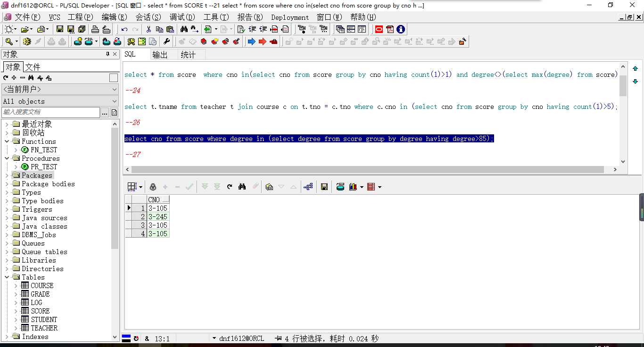
Task: Open the Deployment menu
Action: (290, 17)
